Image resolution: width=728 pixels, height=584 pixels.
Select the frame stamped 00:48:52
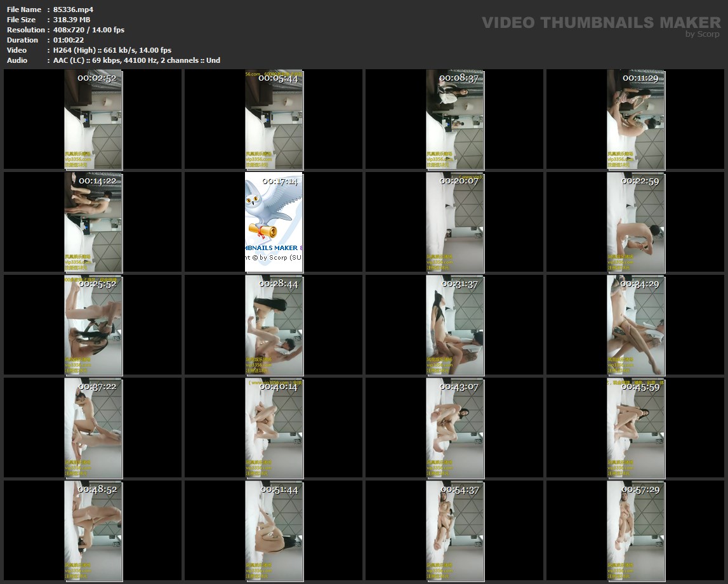click(93, 531)
